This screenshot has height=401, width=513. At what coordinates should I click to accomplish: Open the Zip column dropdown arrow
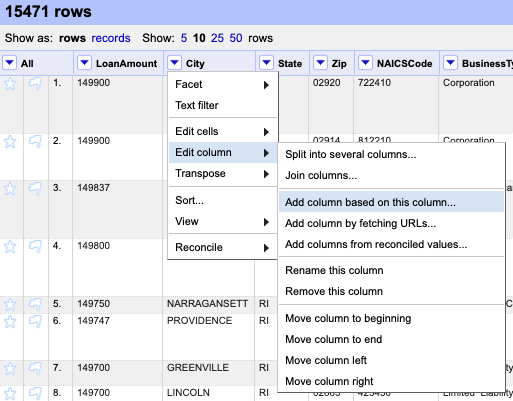(320, 63)
